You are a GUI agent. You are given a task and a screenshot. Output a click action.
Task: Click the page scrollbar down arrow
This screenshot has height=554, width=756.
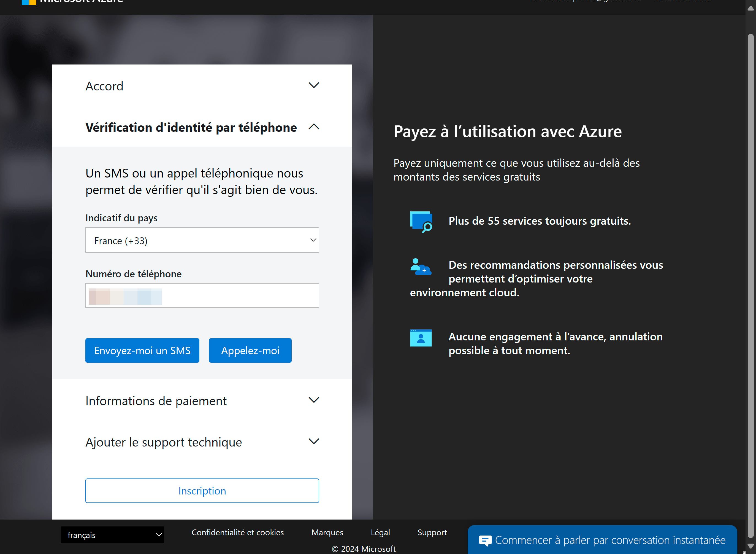click(x=751, y=547)
